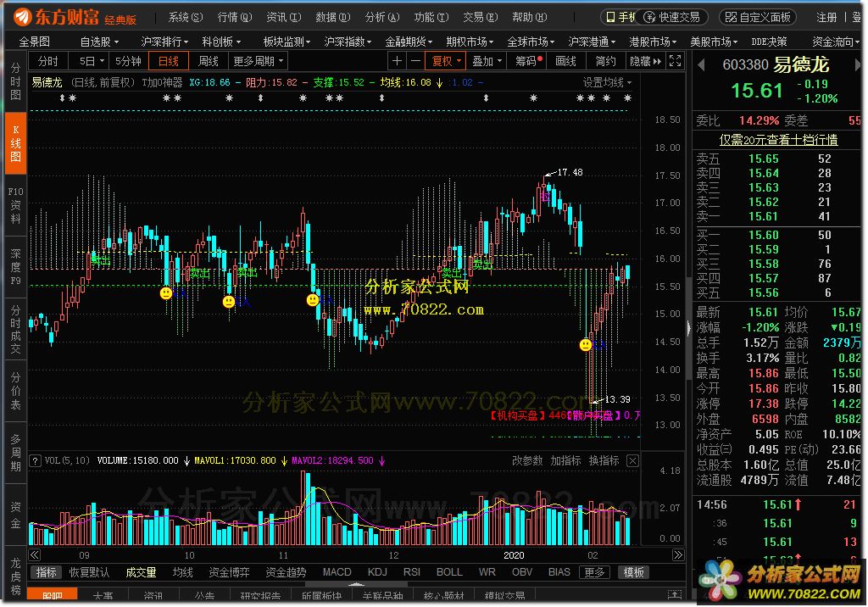Select the 分时 period button

(x=48, y=61)
